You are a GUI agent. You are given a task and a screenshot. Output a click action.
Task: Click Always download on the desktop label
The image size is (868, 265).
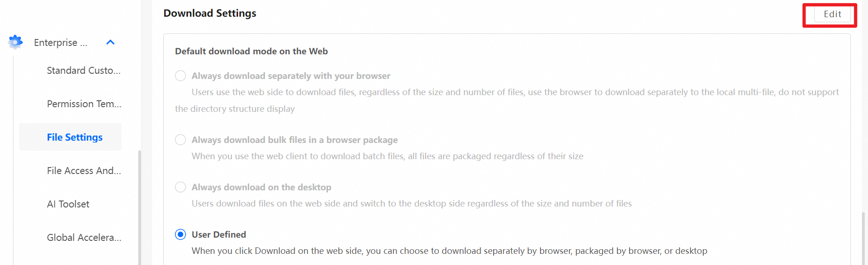[x=261, y=187]
